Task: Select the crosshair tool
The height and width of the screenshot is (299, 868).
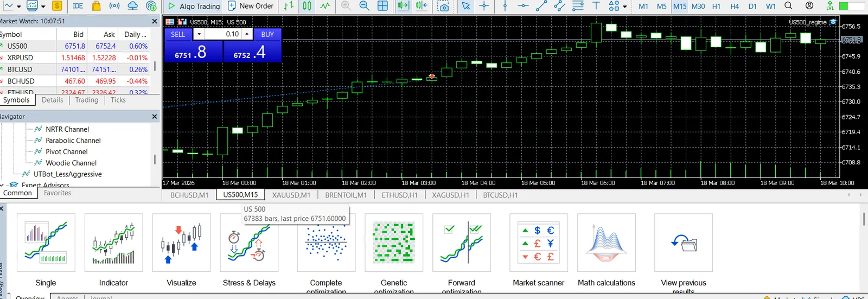Action: 484,6
